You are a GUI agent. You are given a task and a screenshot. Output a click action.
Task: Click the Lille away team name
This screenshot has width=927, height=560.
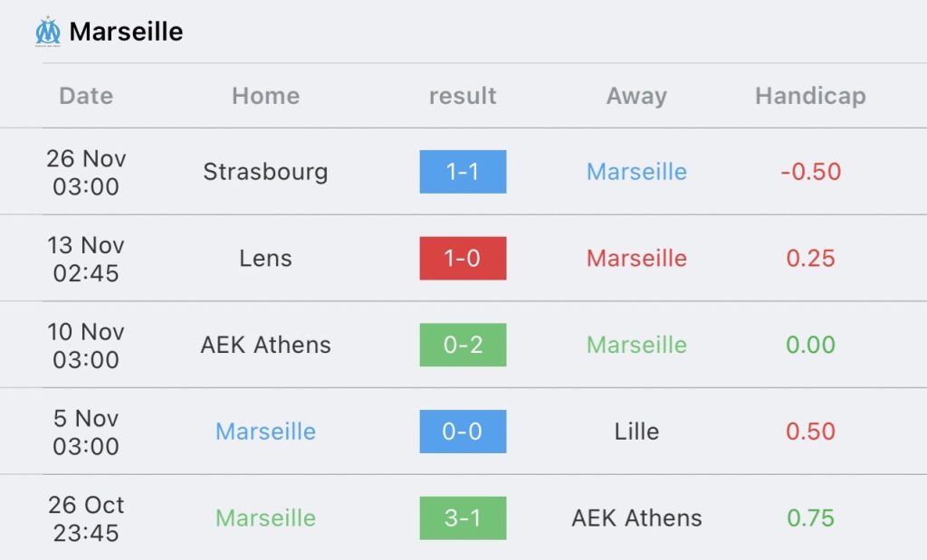pos(636,432)
